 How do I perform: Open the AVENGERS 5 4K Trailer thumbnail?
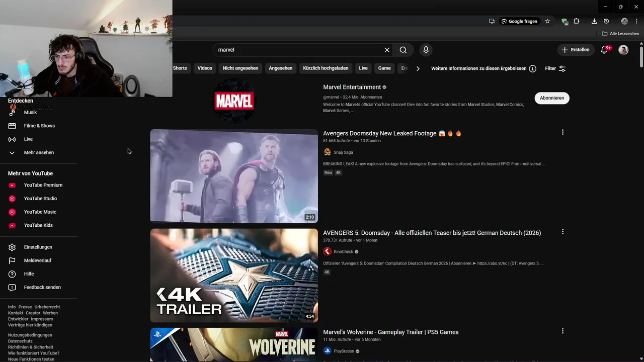click(234, 276)
